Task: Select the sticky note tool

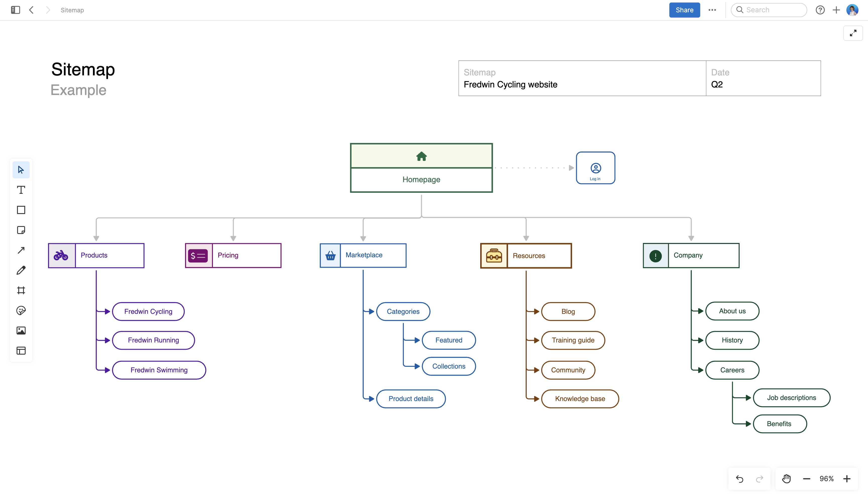Action: (21, 230)
